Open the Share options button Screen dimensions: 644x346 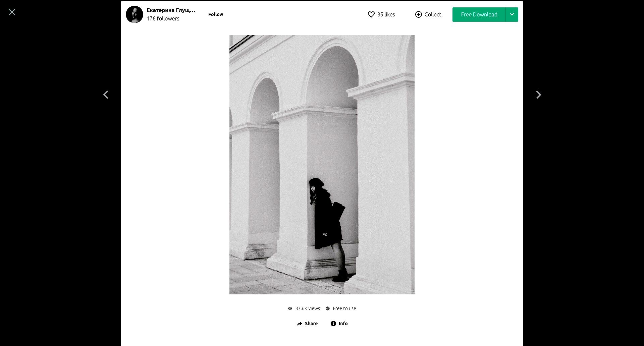(x=307, y=324)
